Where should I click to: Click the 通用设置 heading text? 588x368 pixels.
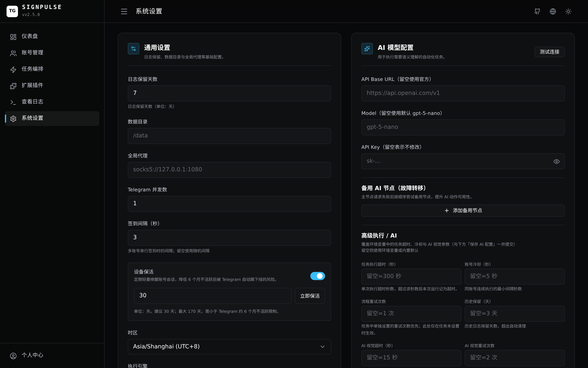point(157,47)
